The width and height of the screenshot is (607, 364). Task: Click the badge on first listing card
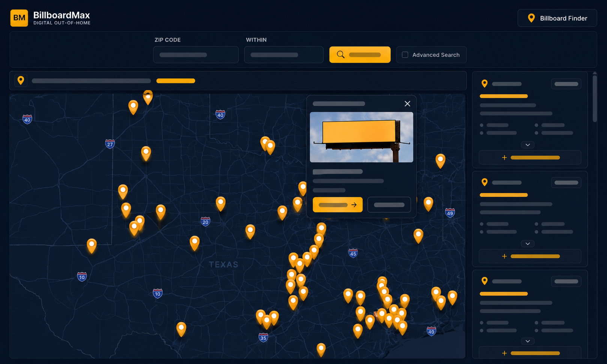(566, 84)
